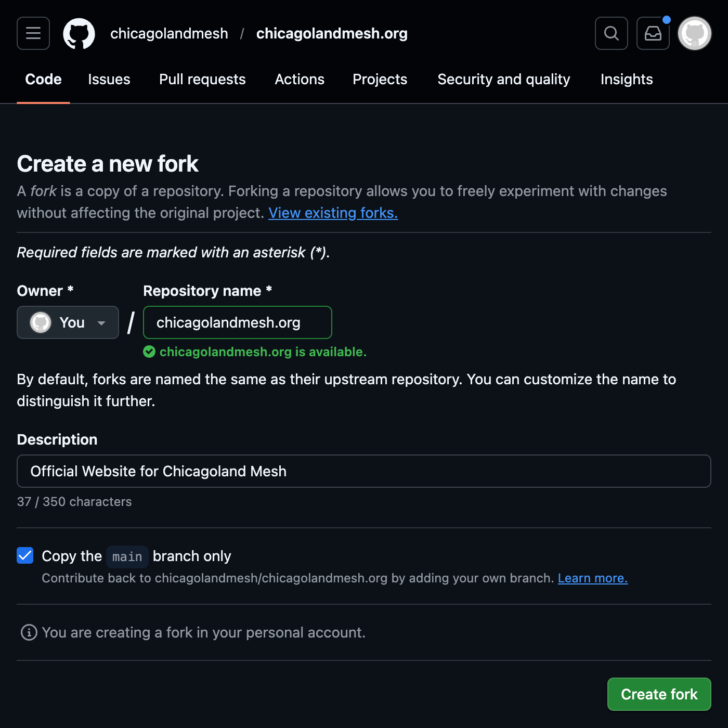
Task: Open the Security and quality tab
Action: click(x=503, y=79)
